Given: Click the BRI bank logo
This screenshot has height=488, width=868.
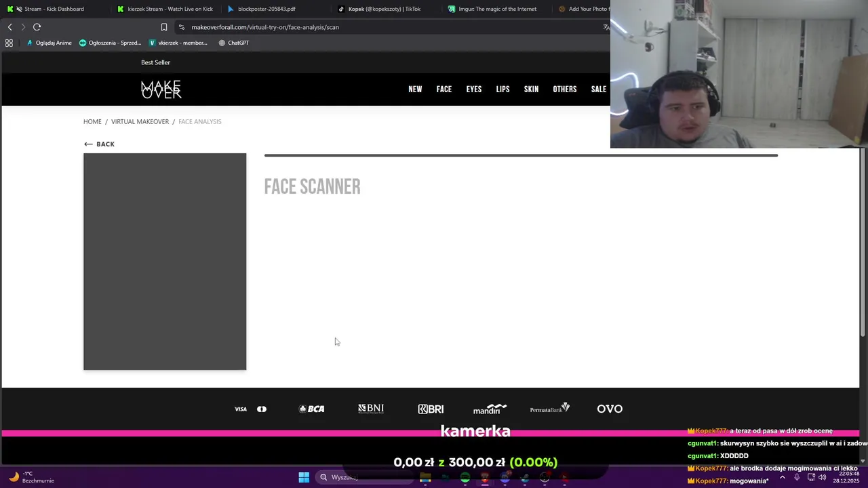Looking at the screenshot, I should [431, 409].
